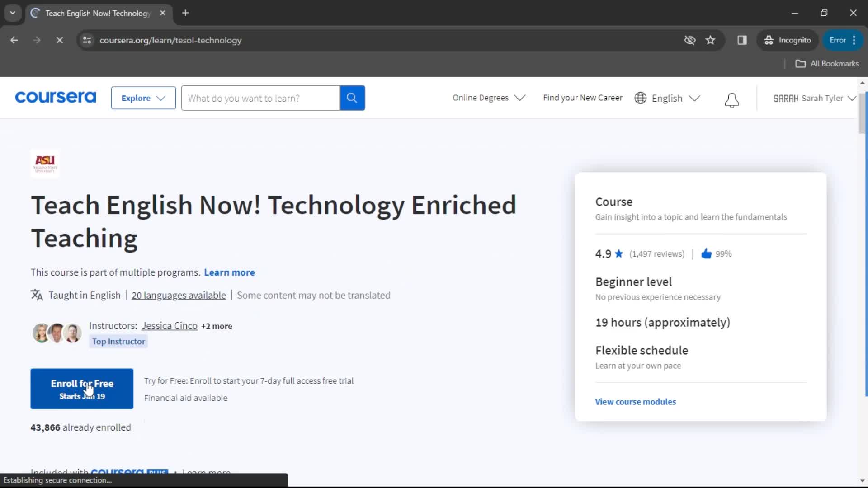Click the thumbs up 99% icon
The height and width of the screenshot is (488, 868).
pos(706,253)
